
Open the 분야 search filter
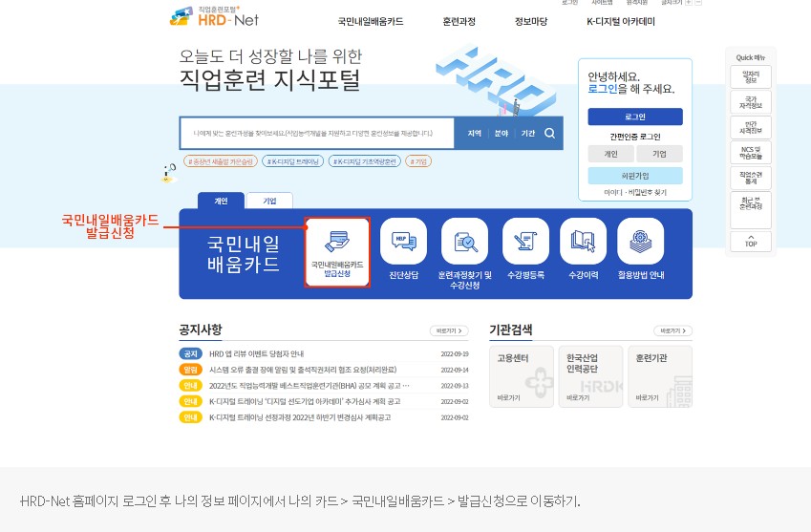(502, 134)
